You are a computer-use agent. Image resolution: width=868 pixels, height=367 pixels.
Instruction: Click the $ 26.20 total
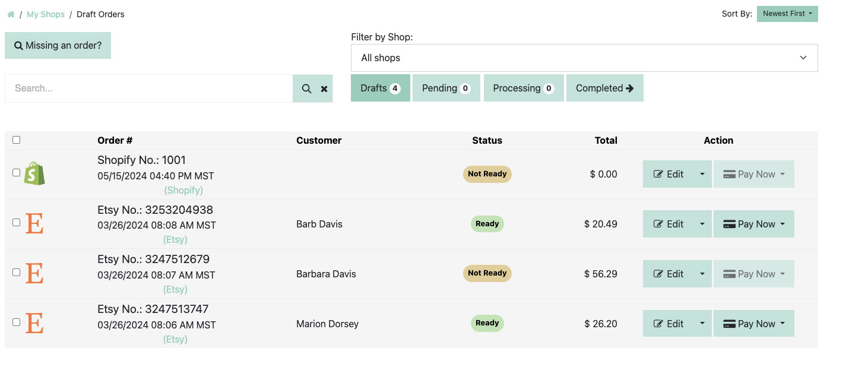click(601, 324)
